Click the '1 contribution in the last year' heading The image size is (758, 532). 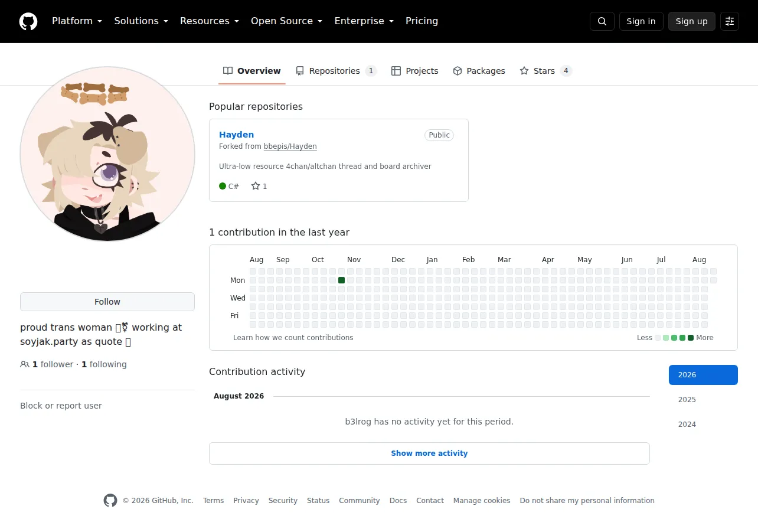pos(279,233)
